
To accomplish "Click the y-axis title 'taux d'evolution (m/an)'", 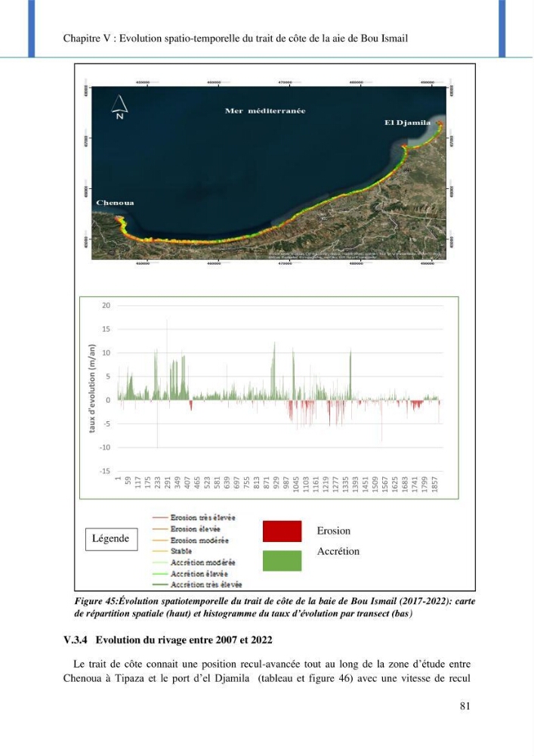I will click(92, 388).
